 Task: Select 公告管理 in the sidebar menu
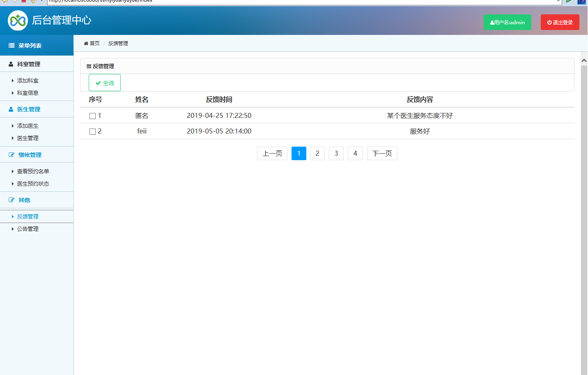coord(28,229)
